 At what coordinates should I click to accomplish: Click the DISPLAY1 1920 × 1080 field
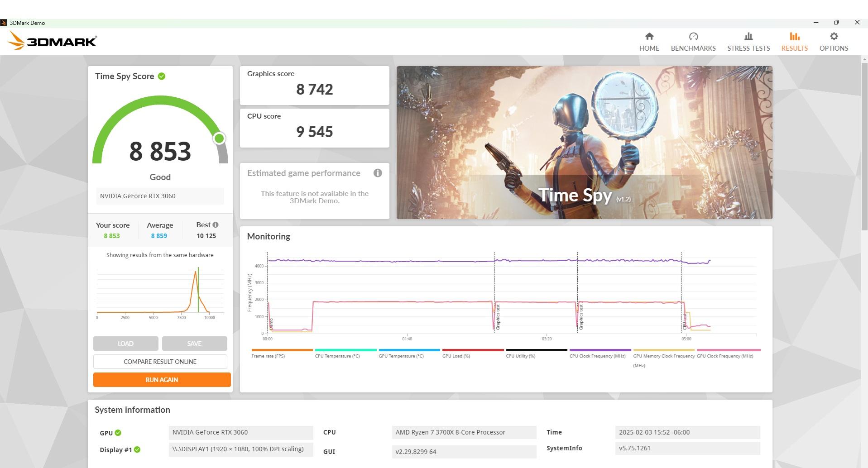241,449
